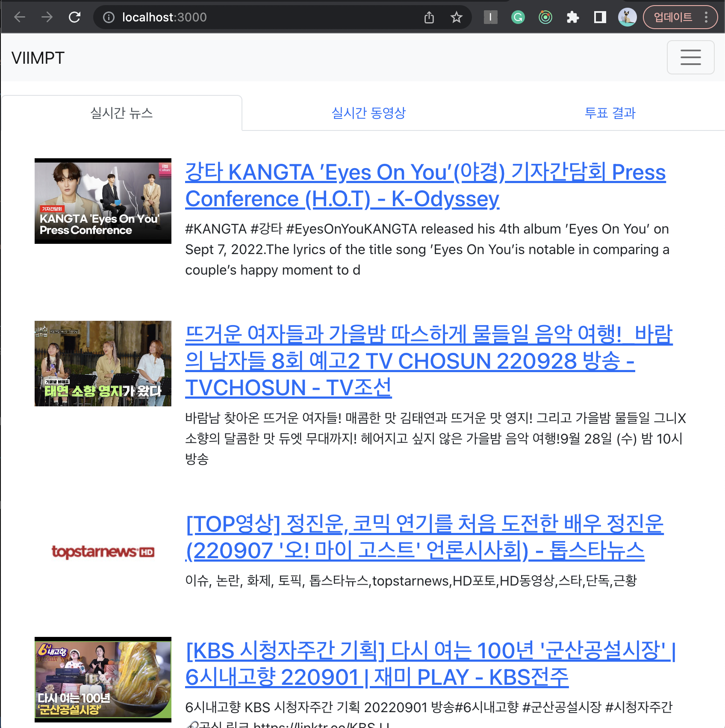
Task: Open the Extensions puzzle piece menu
Action: tap(573, 17)
